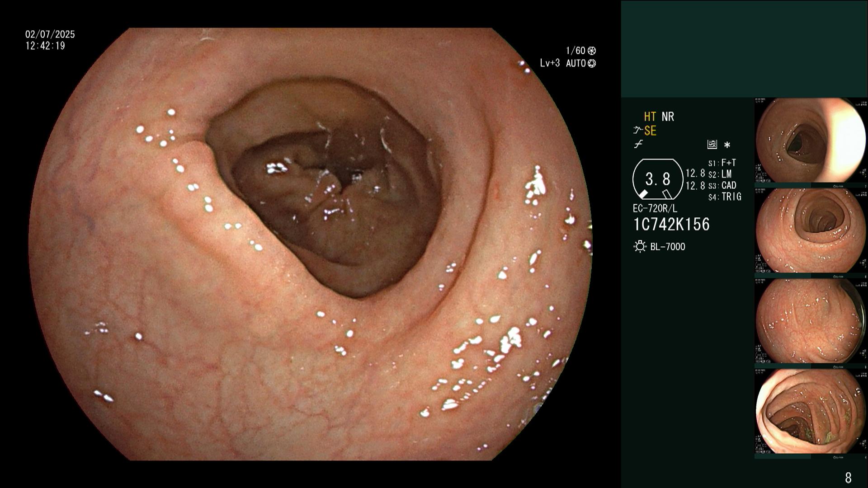Click the Lv+3 brightness level text

click(x=550, y=63)
